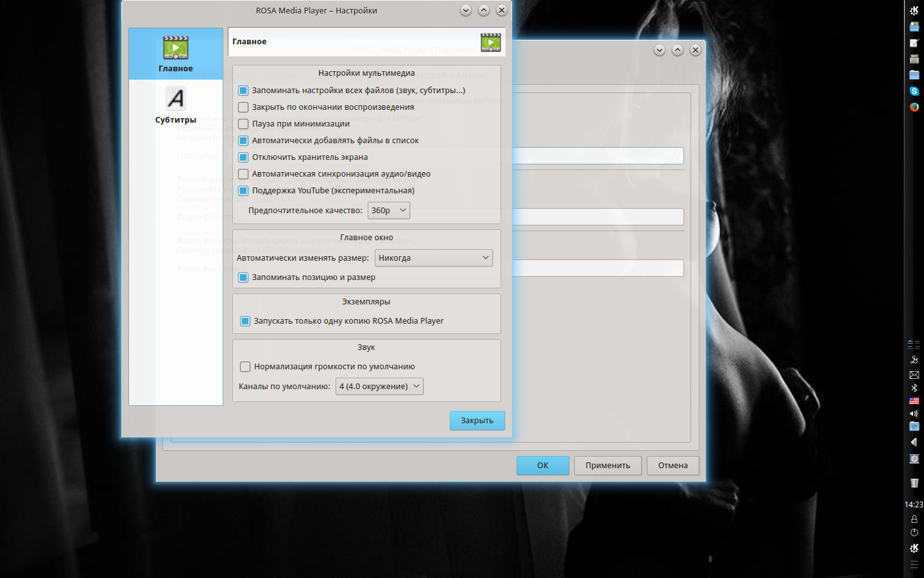Click the 'Главное окно' group heading
Viewport: 924px width, 578px height.
[x=366, y=238]
